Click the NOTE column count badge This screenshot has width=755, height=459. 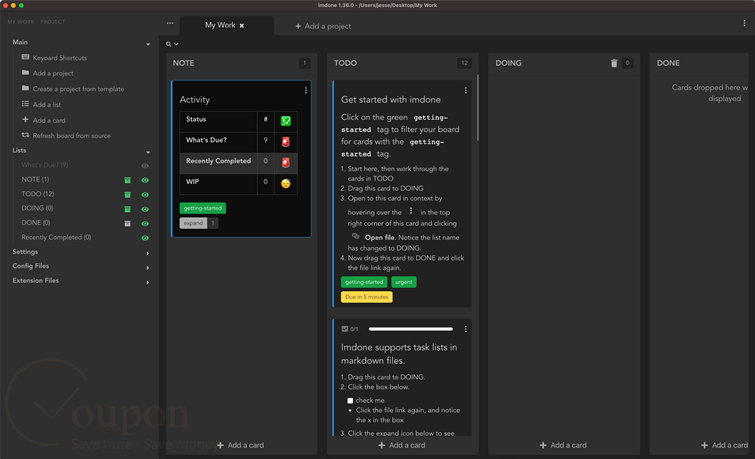coord(304,63)
